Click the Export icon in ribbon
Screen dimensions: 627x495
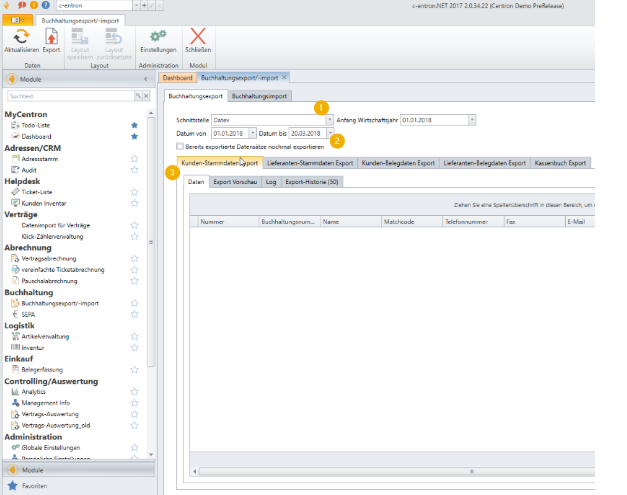point(51,36)
